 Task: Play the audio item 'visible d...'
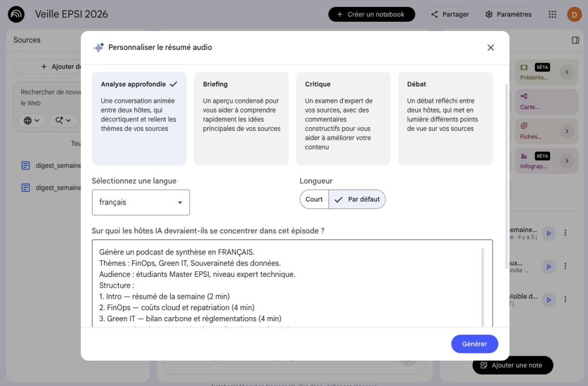[548, 300]
